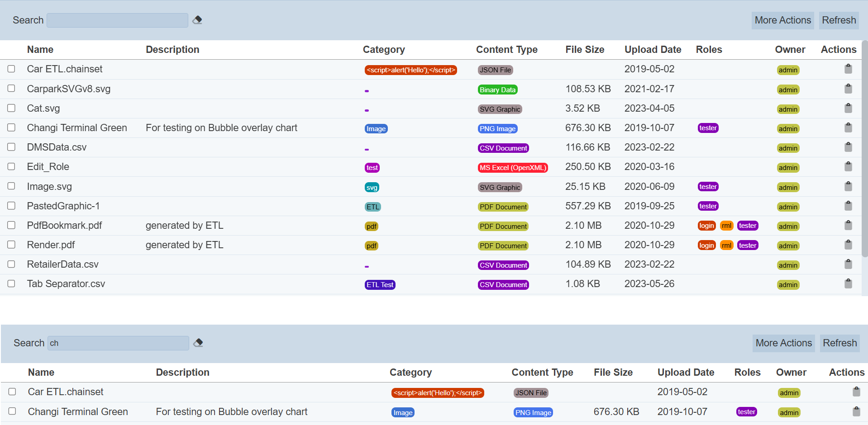
Task: Select the Image.svg row checkbox
Action: pos(11,186)
